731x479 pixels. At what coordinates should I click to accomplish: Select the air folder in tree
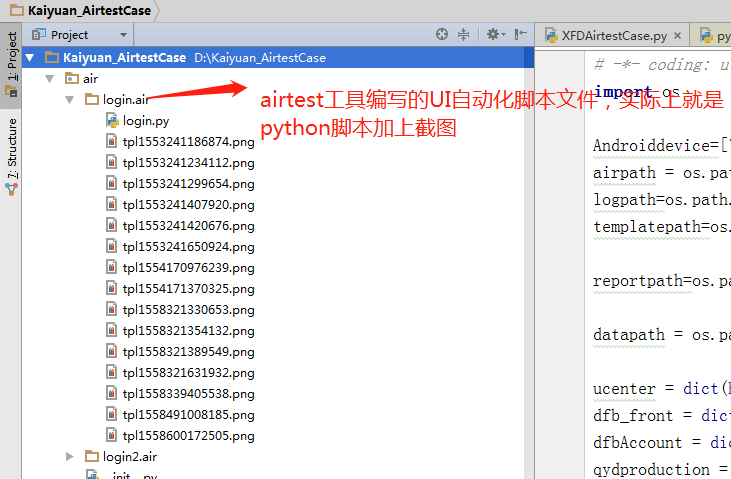[90, 78]
